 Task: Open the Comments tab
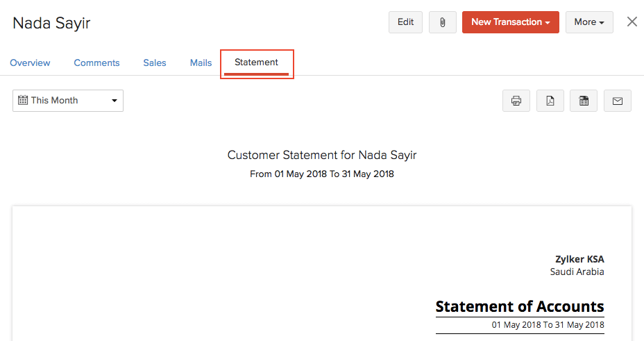click(x=96, y=63)
